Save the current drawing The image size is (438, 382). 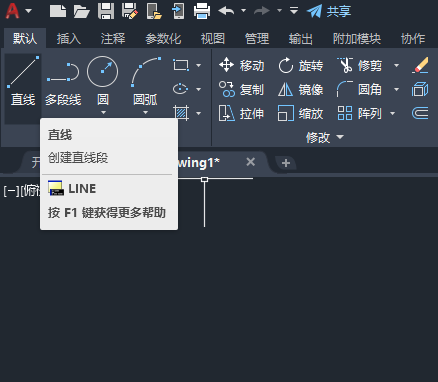pyautogui.click(x=106, y=11)
